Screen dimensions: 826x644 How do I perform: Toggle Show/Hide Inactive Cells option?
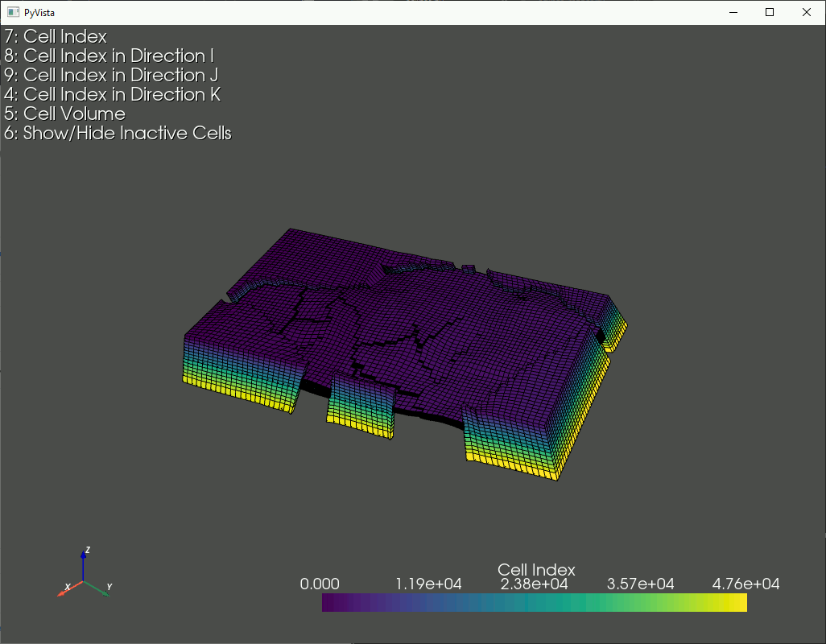[x=118, y=133]
